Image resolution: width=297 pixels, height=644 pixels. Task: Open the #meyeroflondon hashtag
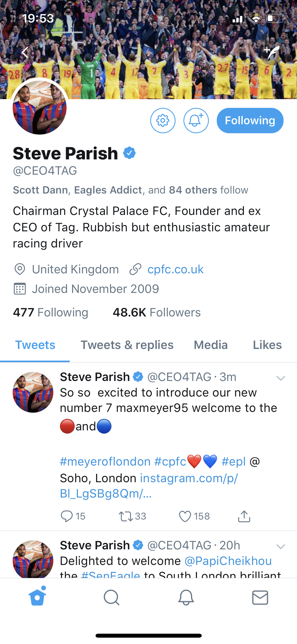click(105, 462)
